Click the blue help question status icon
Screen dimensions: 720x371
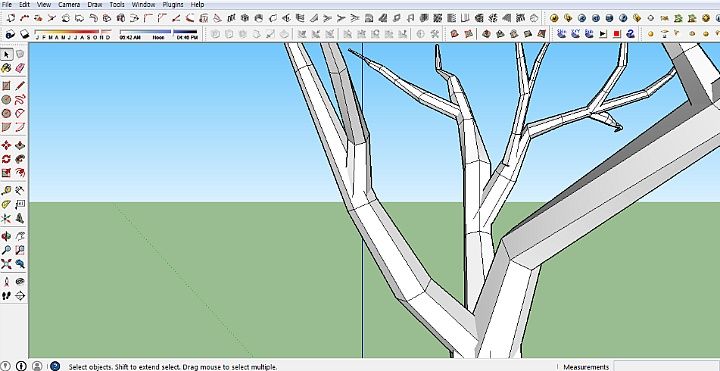[55, 366]
